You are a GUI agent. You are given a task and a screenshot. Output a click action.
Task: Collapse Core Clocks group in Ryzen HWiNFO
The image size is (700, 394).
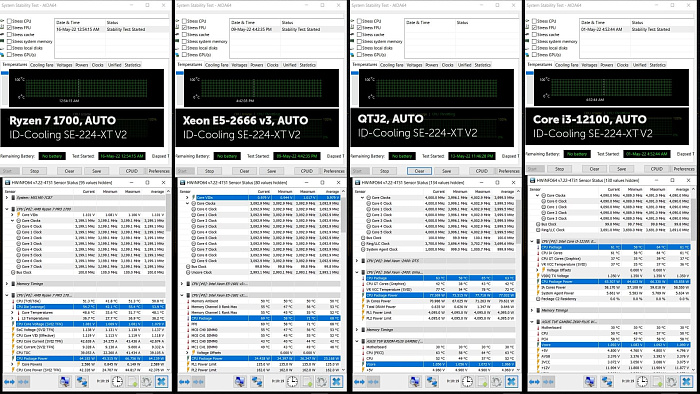(x=12, y=220)
